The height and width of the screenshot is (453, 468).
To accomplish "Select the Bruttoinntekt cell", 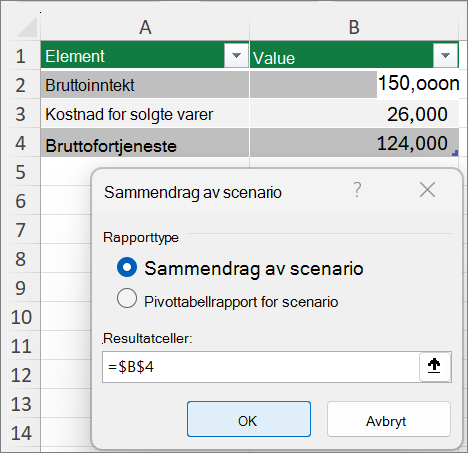I will (x=145, y=85).
